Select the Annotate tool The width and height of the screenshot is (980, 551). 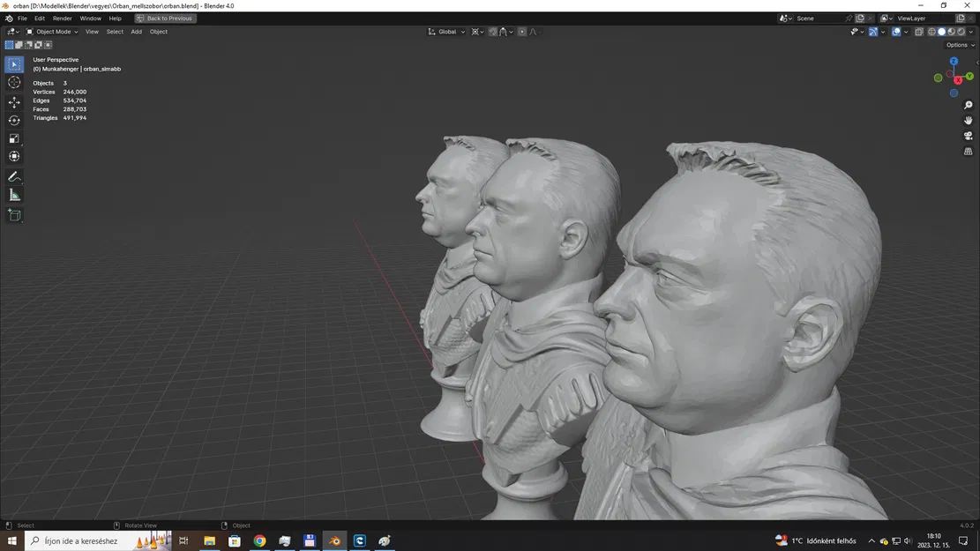point(13,175)
